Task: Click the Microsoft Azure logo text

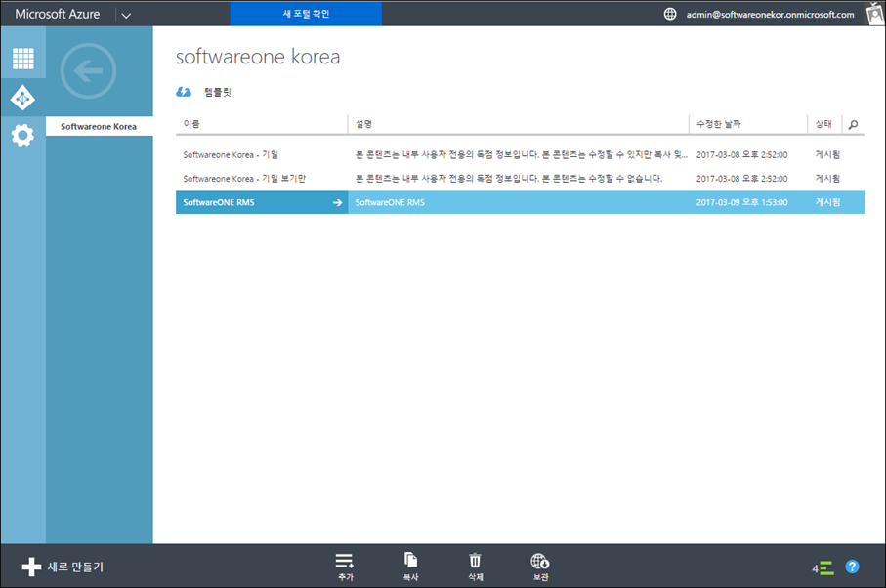Action: 57,14
